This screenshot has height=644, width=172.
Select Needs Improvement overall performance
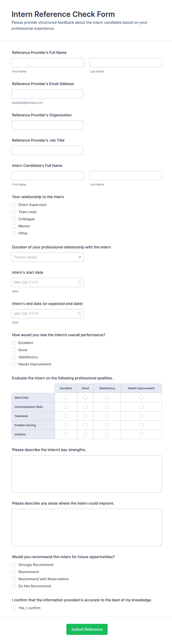coord(14,364)
